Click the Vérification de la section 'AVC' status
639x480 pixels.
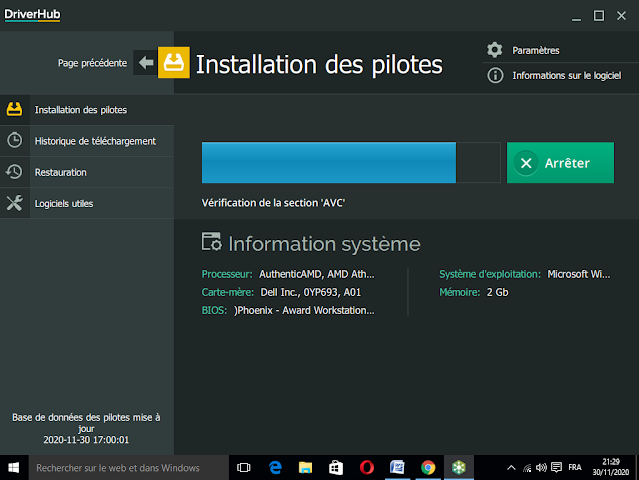[273, 203]
